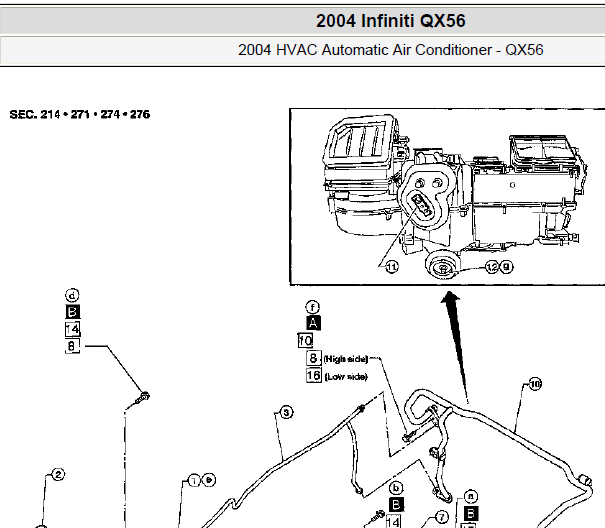The image size is (605, 528).
Task: Click the boxed 10 under callout f
Action: click(x=305, y=340)
